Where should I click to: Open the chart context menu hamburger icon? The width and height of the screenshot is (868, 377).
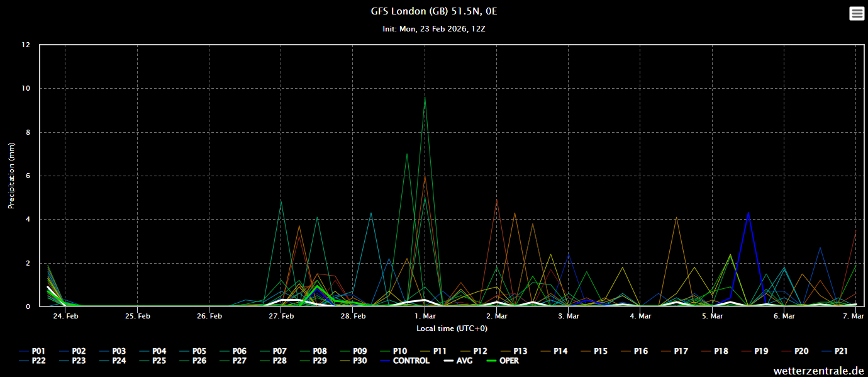[857, 14]
